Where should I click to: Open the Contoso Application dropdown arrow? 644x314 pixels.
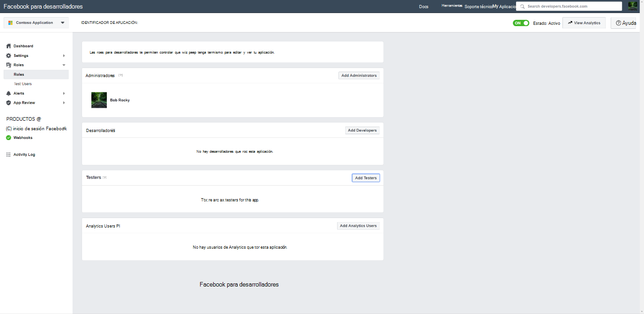[63, 23]
